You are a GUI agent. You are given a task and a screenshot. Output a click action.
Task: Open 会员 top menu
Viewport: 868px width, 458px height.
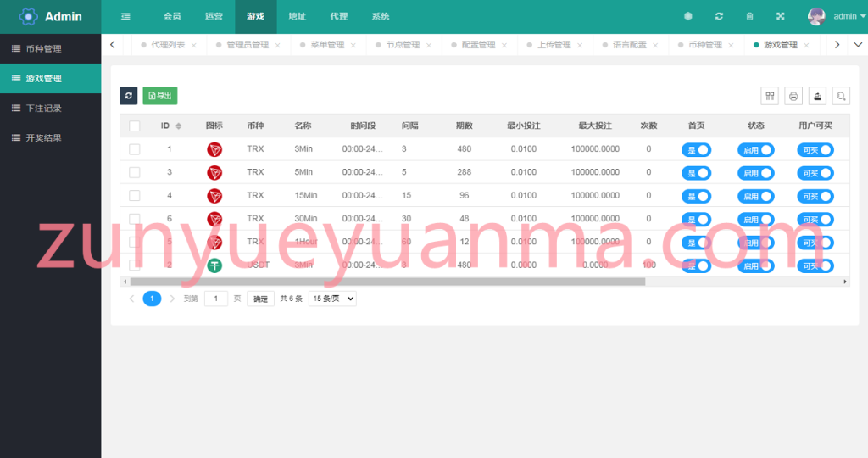tap(172, 17)
